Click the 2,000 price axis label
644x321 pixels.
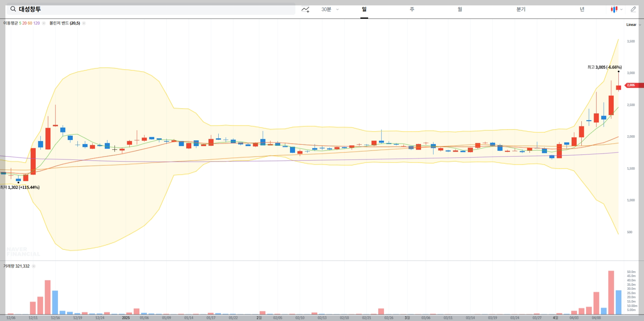pyautogui.click(x=631, y=137)
